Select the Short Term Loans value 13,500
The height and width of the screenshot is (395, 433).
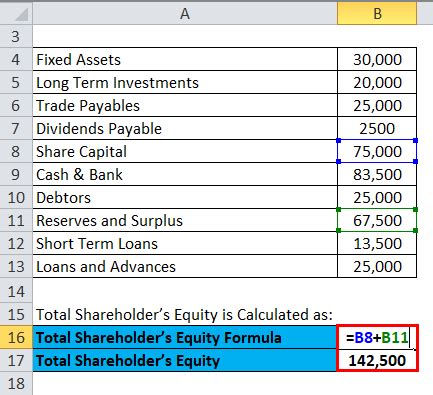pos(377,243)
